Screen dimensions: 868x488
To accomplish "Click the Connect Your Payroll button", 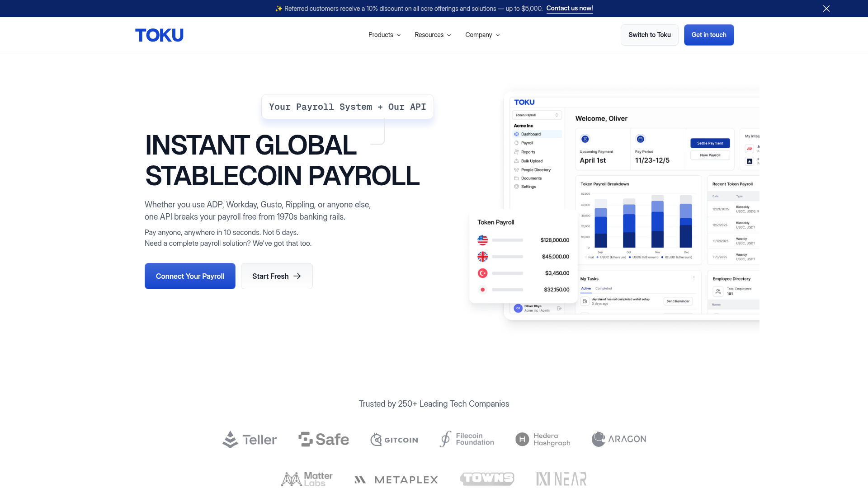I will [x=190, y=276].
